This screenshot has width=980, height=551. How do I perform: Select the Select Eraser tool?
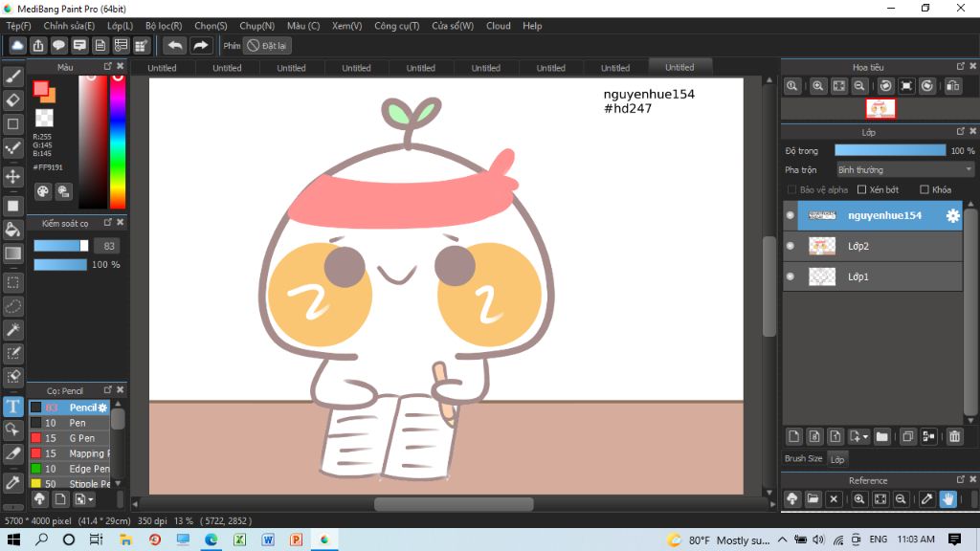click(13, 376)
